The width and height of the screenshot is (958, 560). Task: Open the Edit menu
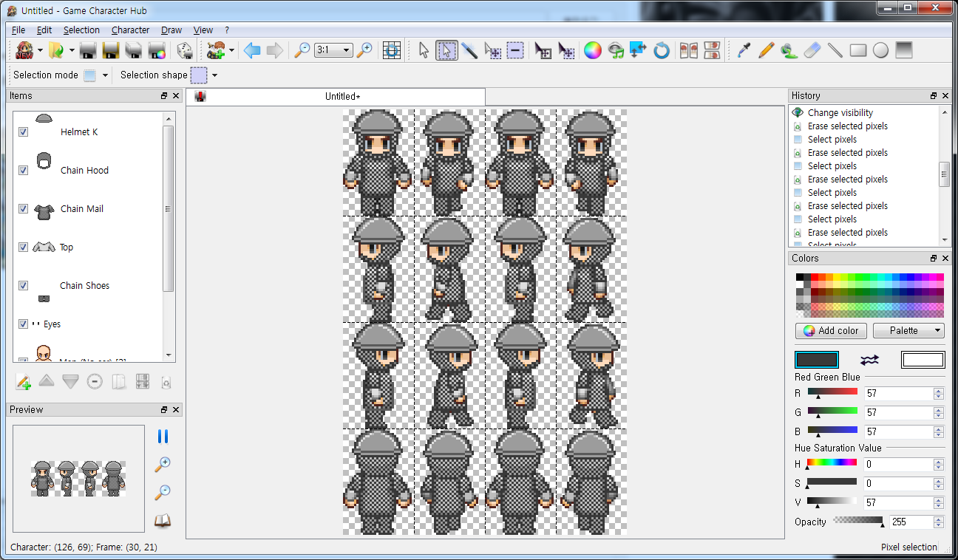[x=44, y=30]
